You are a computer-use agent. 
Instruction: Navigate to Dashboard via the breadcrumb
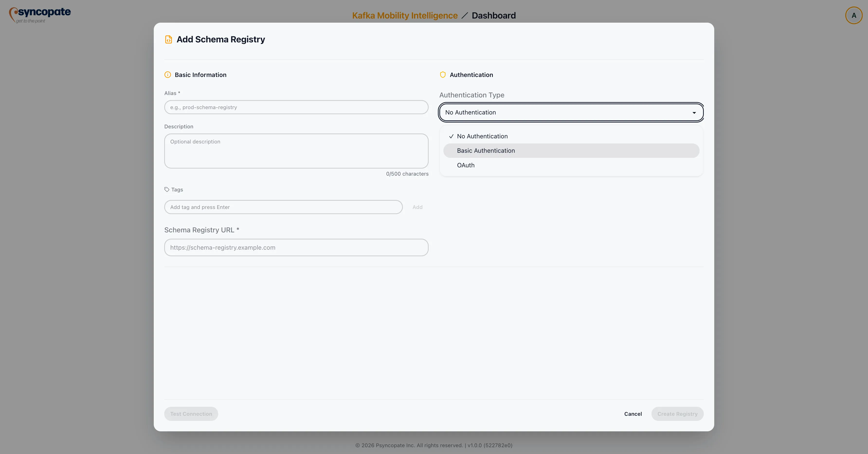[494, 15]
